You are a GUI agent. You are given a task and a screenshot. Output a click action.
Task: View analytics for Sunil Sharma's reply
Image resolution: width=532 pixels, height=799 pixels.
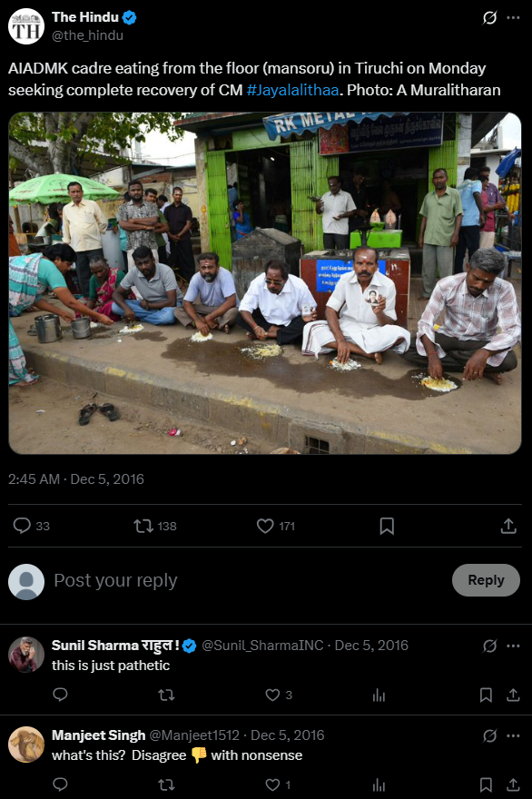coord(379,695)
